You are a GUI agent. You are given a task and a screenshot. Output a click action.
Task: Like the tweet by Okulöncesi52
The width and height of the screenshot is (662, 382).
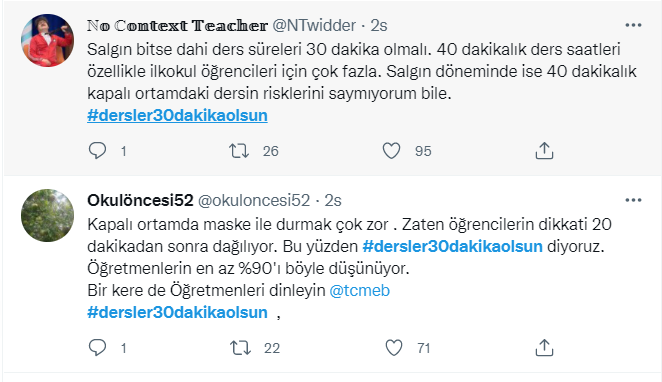pos(394,348)
